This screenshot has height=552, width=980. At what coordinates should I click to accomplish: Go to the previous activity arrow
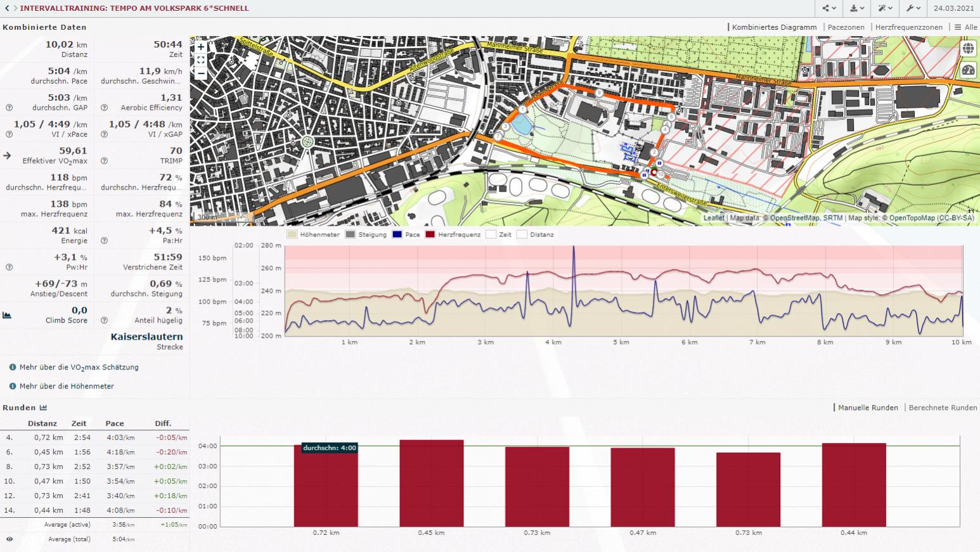pyautogui.click(x=7, y=8)
